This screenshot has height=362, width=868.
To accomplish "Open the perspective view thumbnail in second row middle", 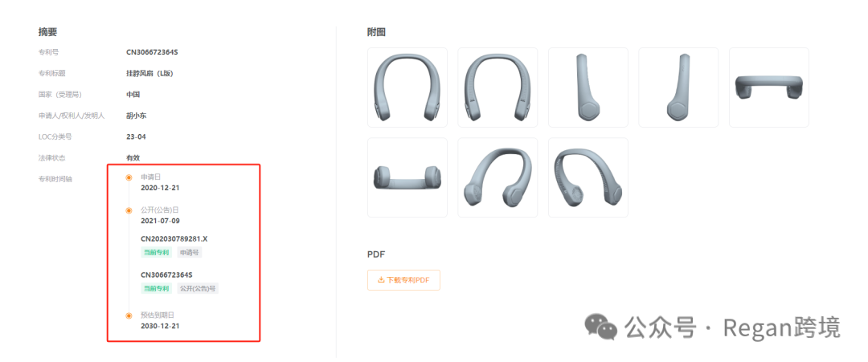I will [497, 177].
